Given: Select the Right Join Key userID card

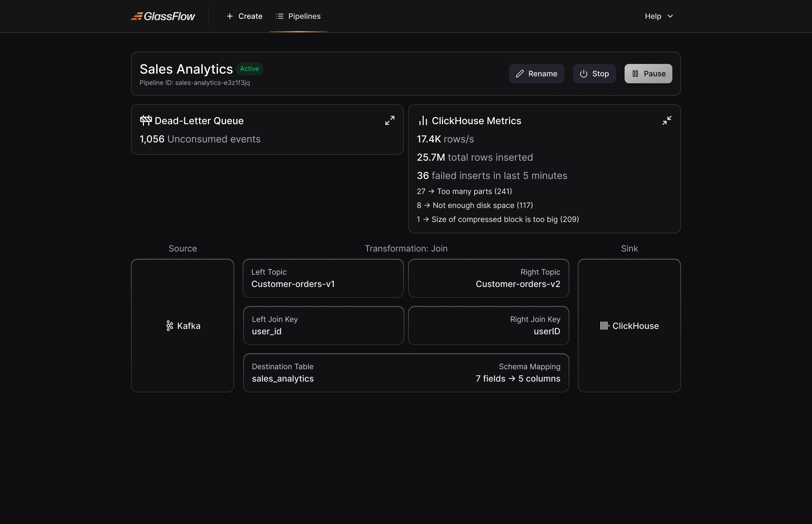Looking at the screenshot, I should 488,326.
